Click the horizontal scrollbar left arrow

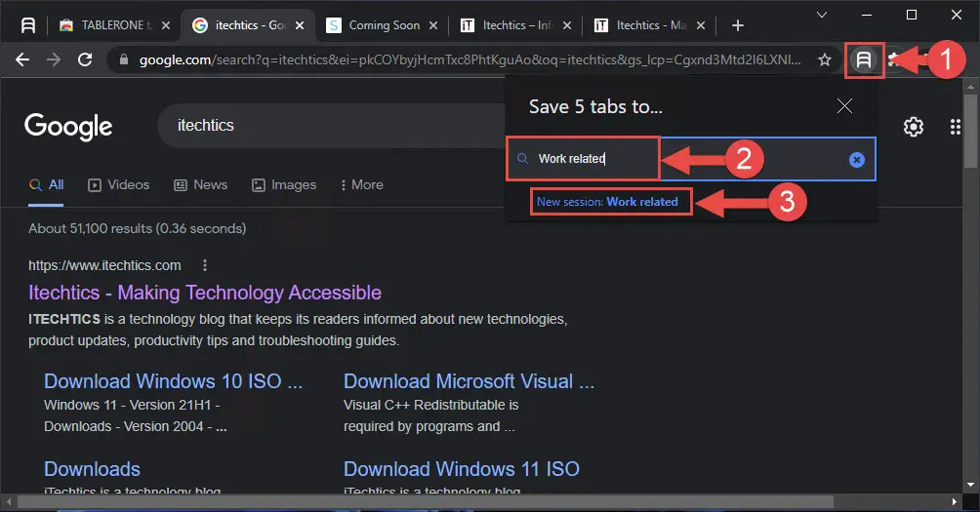point(8,502)
